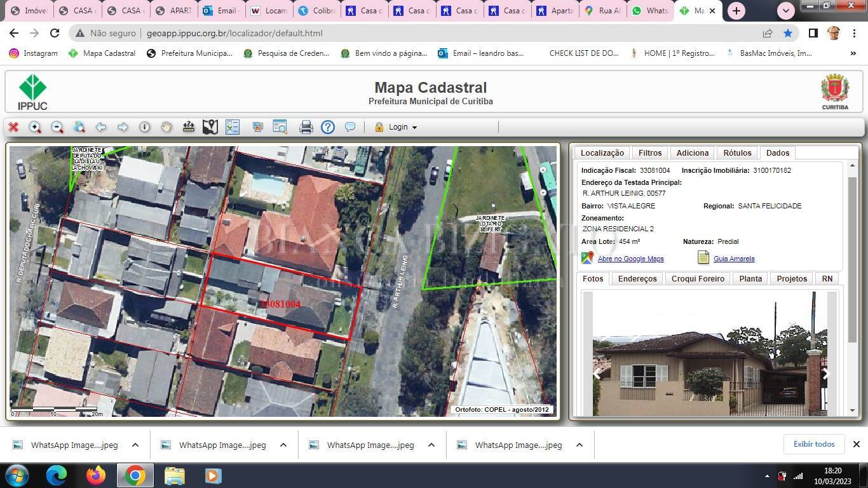Expand the first WhatsApp Image download
The image size is (868, 488).
click(135, 445)
